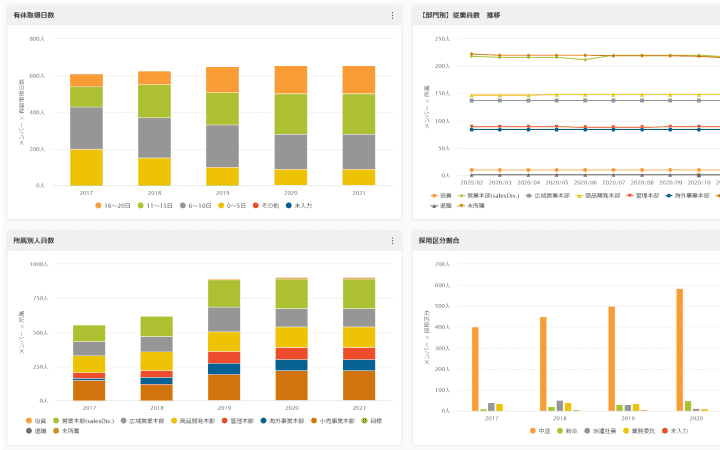This screenshot has height=450, width=720.
Task: Toggle 営業本部(salesDiv.) line legend in 従業員数 推移 chart
Action: point(489,196)
